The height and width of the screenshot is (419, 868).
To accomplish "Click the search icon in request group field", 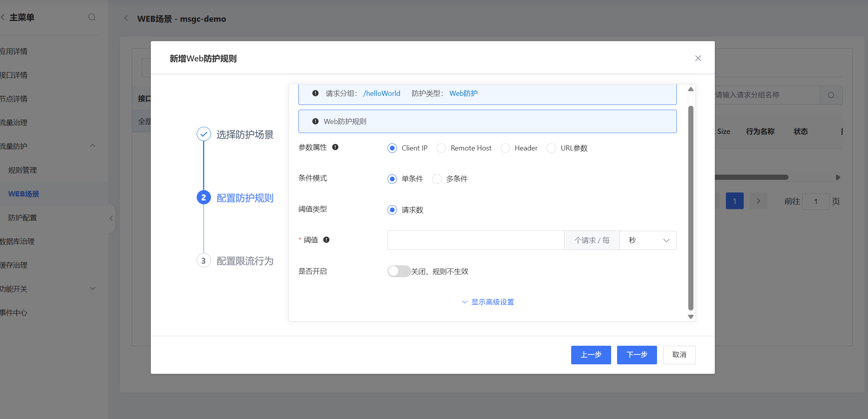I will click(x=831, y=95).
